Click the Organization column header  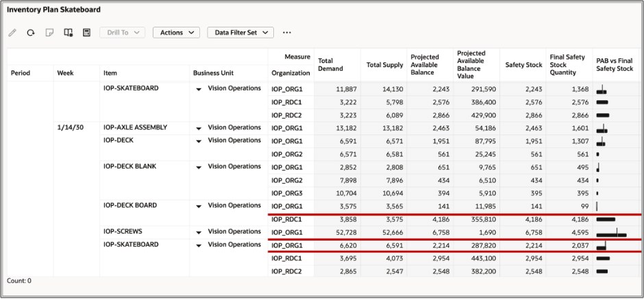tap(290, 73)
